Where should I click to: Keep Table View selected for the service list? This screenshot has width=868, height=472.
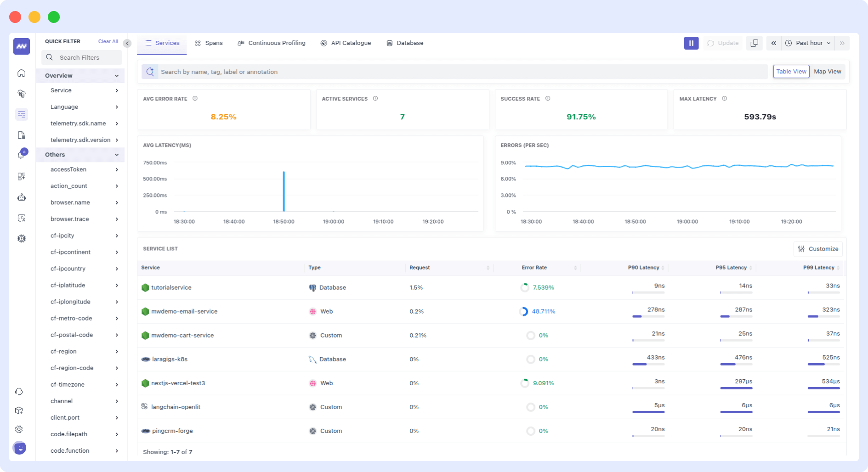[x=791, y=71]
